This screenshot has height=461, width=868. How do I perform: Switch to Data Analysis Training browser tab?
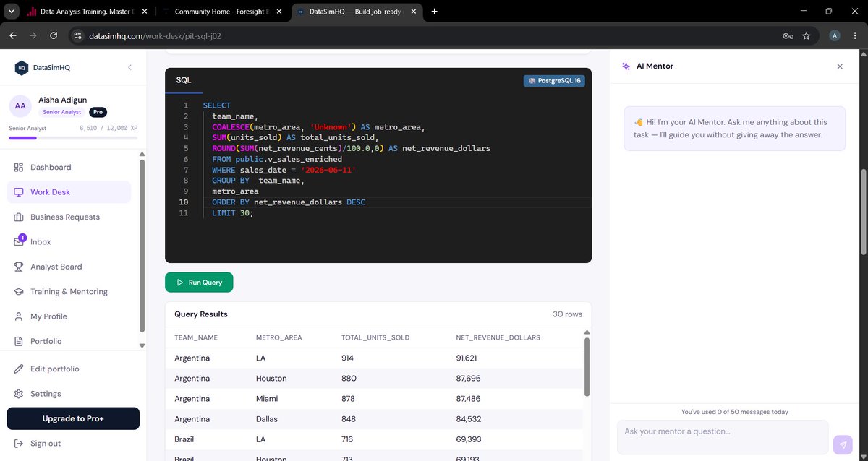(85, 12)
